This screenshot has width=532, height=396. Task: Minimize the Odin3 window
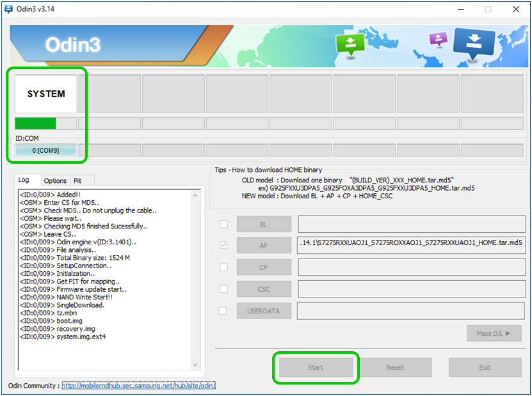[458, 9]
